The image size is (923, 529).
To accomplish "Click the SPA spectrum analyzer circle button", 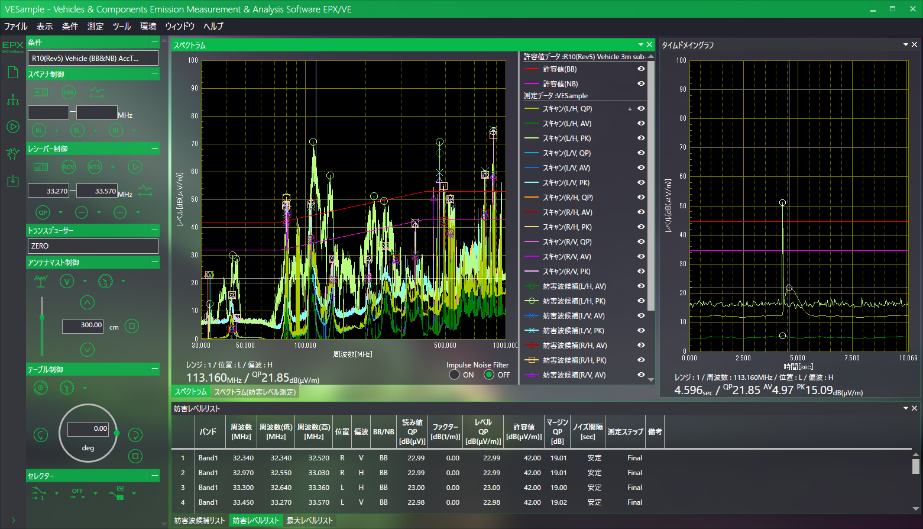I will 69,92.
